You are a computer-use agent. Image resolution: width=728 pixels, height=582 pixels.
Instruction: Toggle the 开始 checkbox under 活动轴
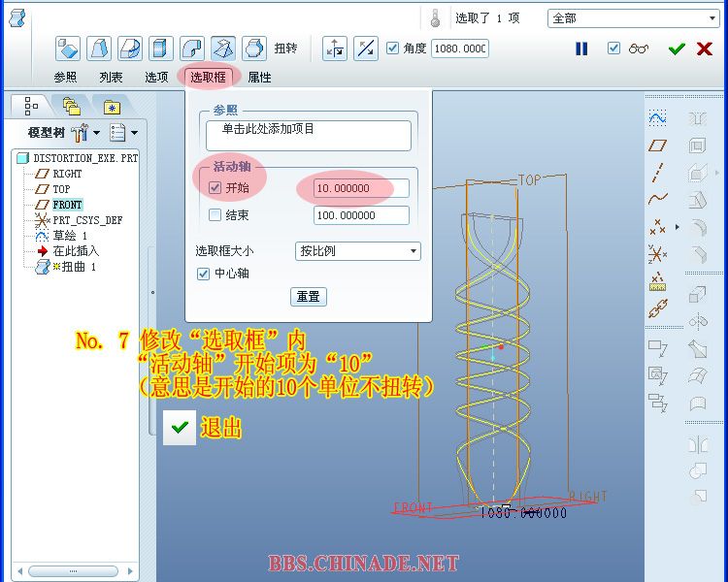point(215,188)
